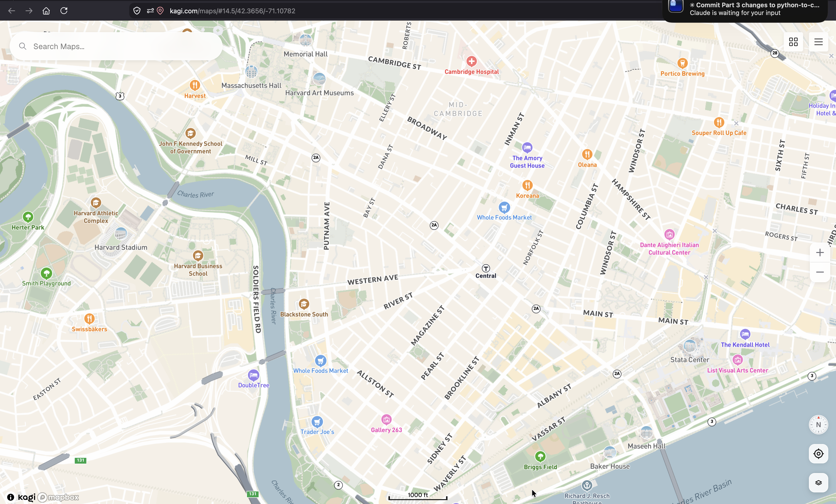Select the Baker House marker

610,452
